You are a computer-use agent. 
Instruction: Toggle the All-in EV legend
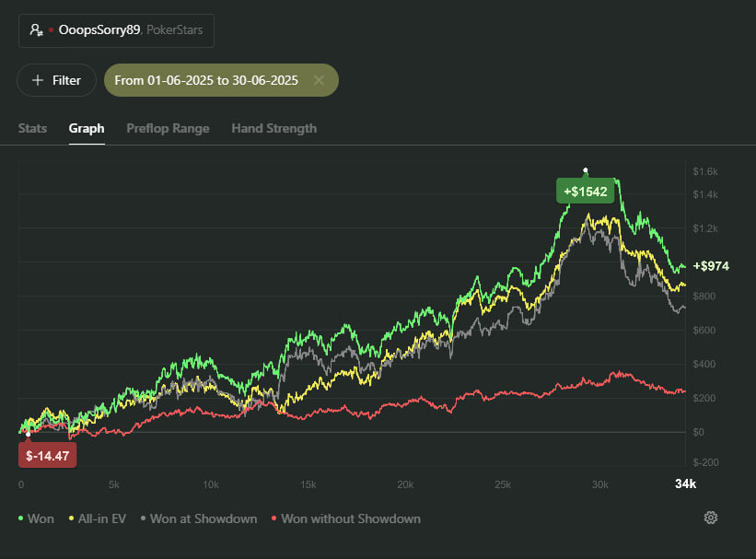point(98,518)
